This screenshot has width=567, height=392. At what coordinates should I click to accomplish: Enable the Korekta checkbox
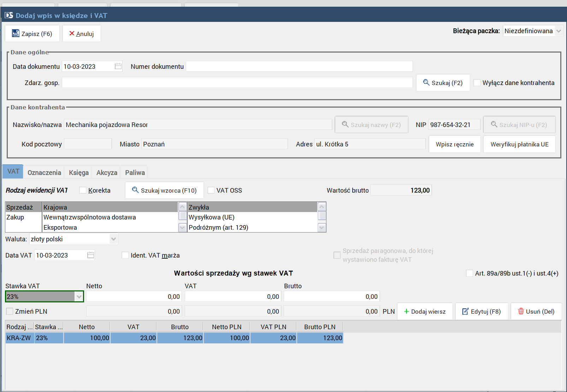(x=83, y=191)
